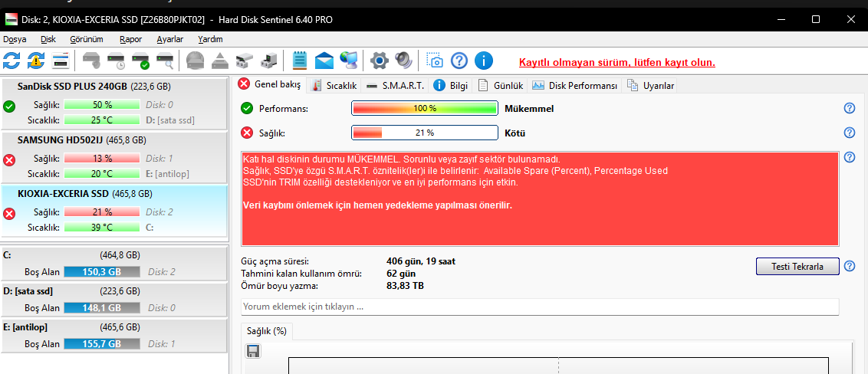Image resolution: width=868 pixels, height=374 pixels.
Task: Click the globe and monitor network icon
Action: point(349,61)
